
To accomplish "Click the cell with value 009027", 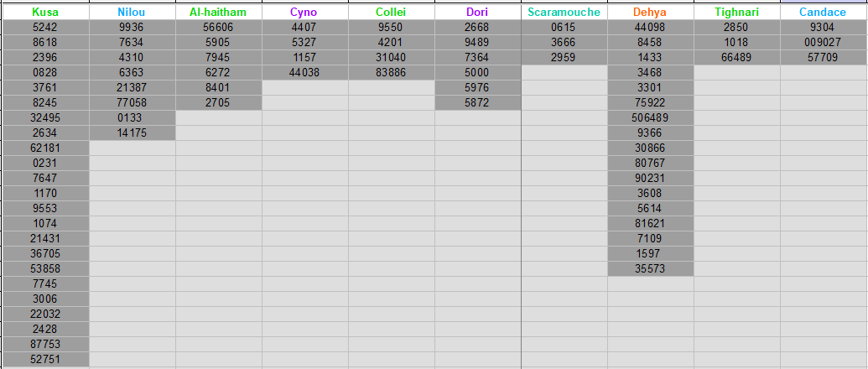I will pyautogui.click(x=824, y=42).
